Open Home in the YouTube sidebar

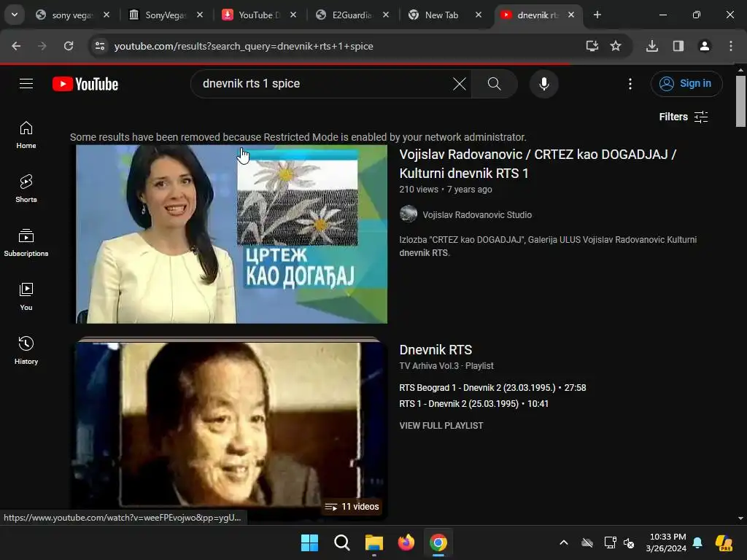pos(26,135)
